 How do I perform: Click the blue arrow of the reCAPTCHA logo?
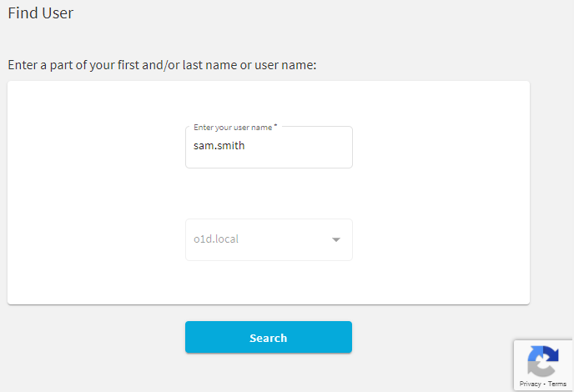(x=551, y=354)
